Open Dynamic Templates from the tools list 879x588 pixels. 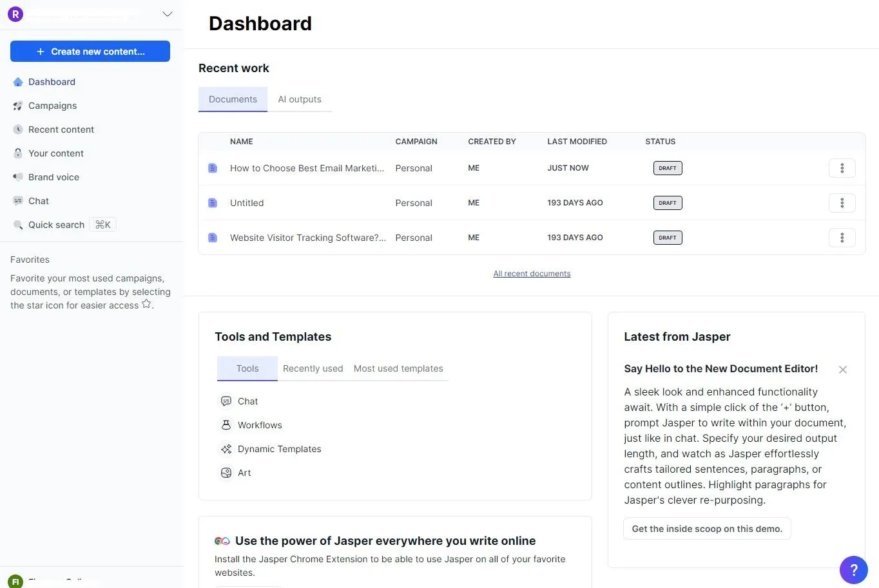pyautogui.click(x=279, y=449)
